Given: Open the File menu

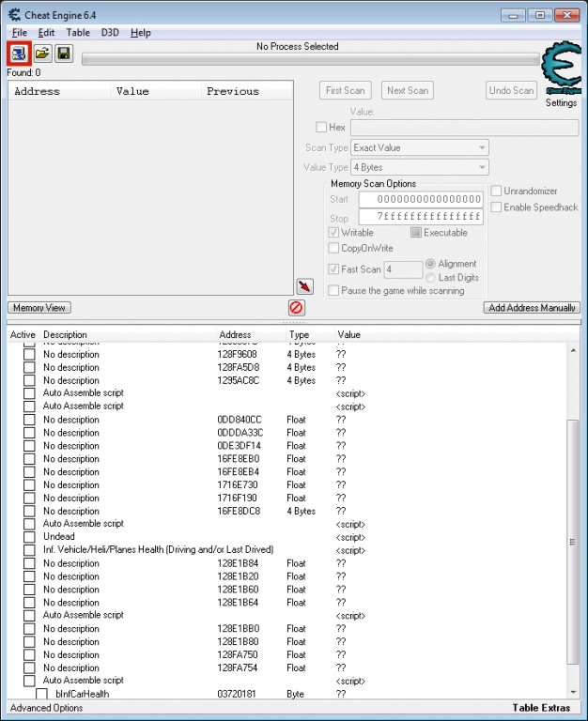Looking at the screenshot, I should point(20,33).
